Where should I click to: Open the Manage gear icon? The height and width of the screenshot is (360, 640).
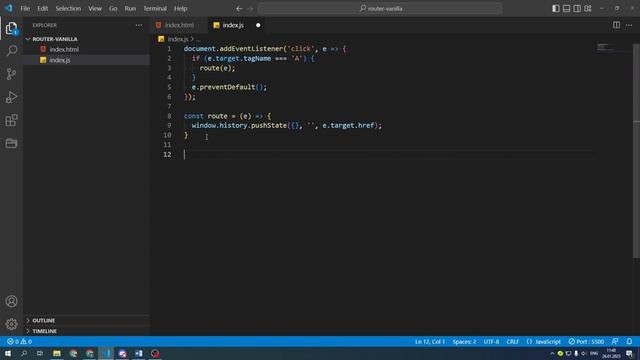[x=11, y=324]
